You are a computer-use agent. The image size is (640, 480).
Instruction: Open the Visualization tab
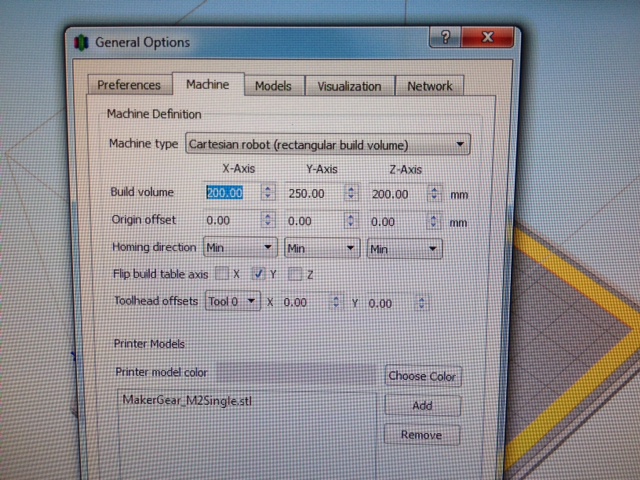click(x=349, y=86)
